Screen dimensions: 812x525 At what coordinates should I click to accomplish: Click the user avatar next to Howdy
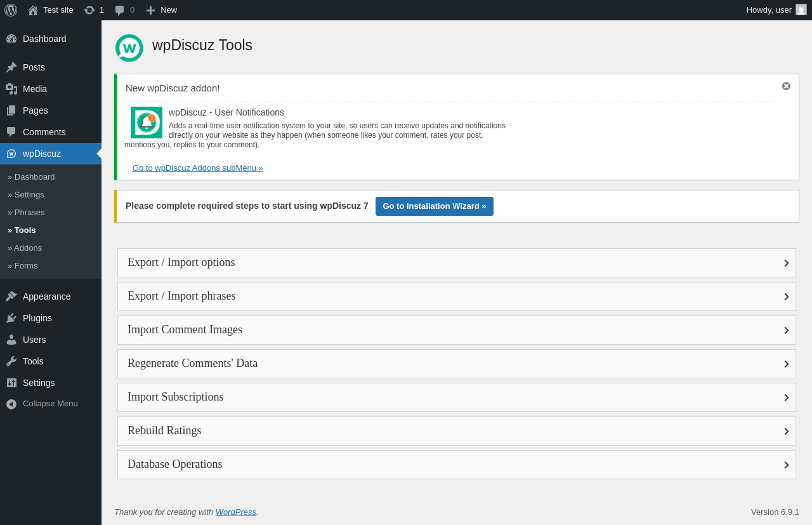coord(801,10)
